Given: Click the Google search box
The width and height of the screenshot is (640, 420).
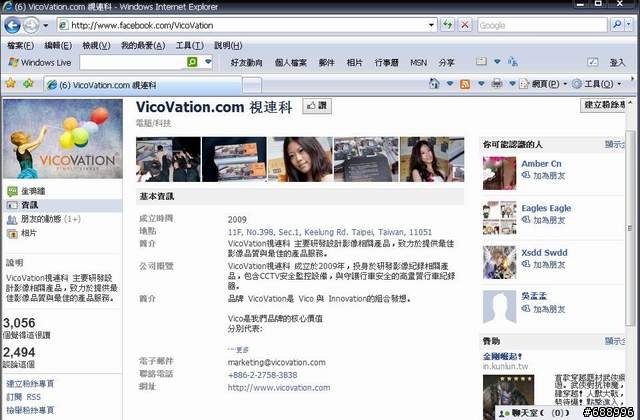Looking at the screenshot, I should pos(542,25).
